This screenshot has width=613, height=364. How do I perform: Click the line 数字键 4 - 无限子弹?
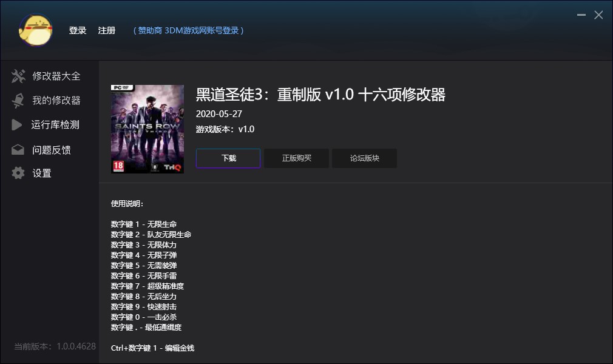[x=144, y=255]
